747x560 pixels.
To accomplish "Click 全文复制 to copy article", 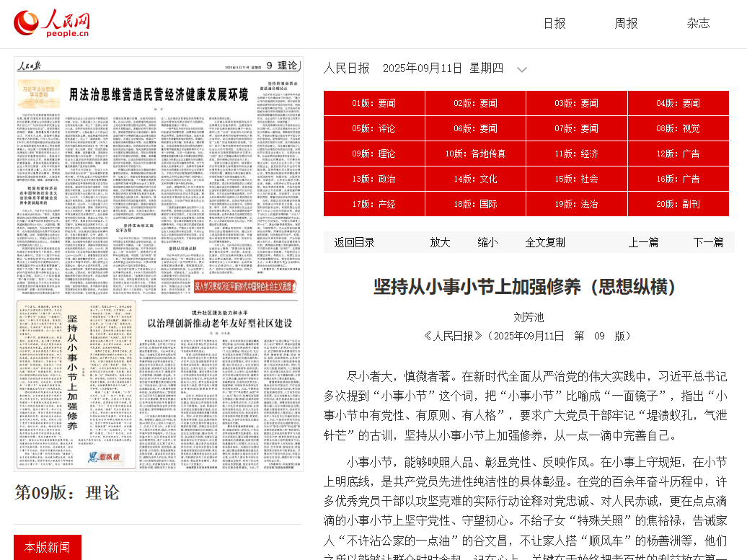I will (545, 242).
